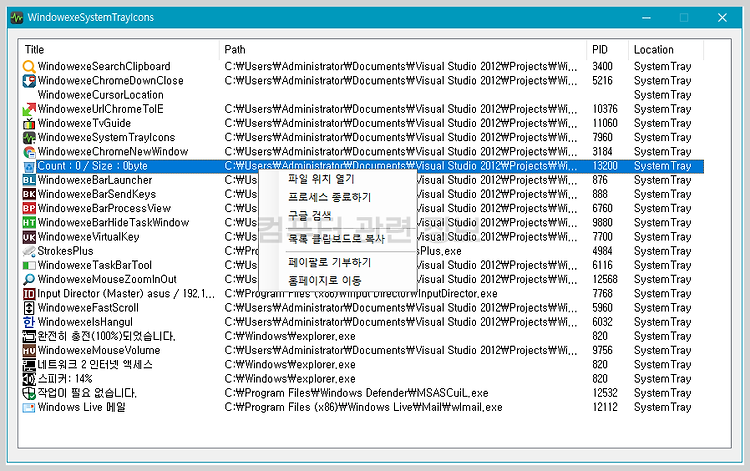Choose 홈페이지로 이동 in the context menu

[324, 280]
